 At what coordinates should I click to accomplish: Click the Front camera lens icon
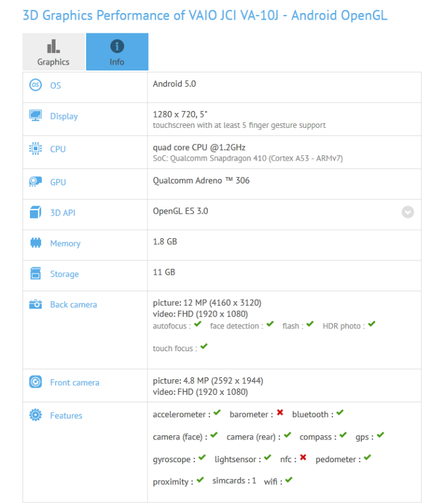35,382
